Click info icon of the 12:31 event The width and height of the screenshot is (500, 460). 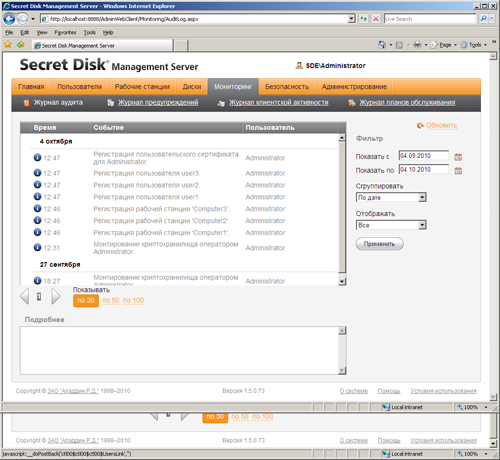[37, 247]
